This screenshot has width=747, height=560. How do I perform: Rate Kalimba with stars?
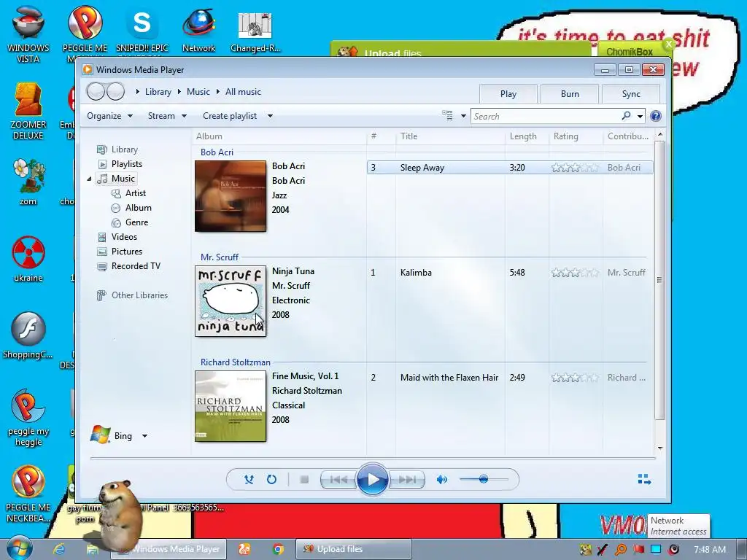pos(575,273)
